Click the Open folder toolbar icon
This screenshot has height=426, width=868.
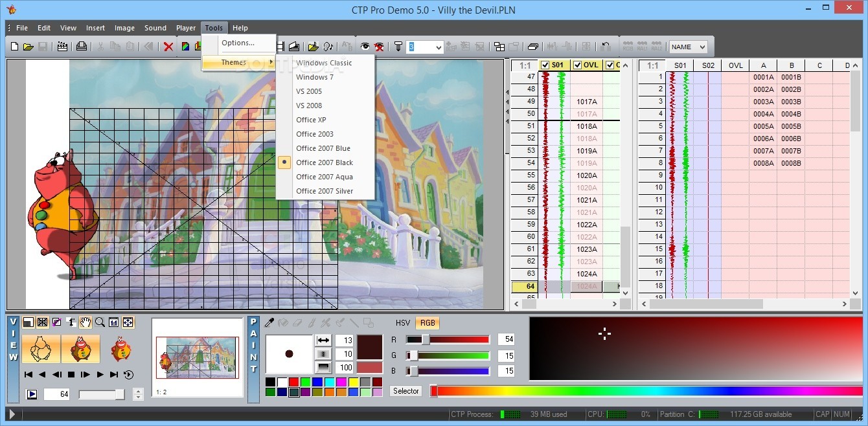point(29,47)
